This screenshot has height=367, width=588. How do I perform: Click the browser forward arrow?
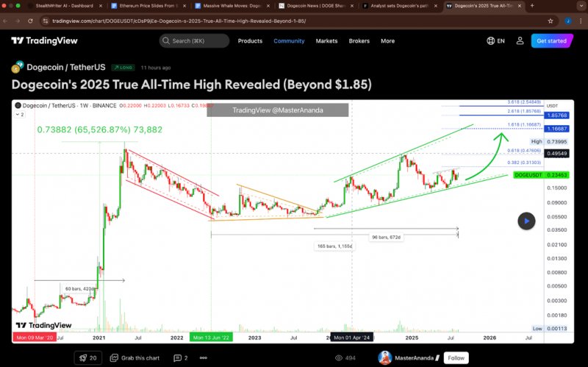pos(18,21)
